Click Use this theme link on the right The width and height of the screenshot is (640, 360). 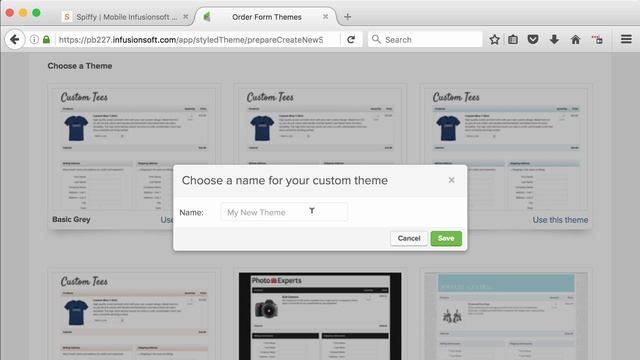(560, 220)
